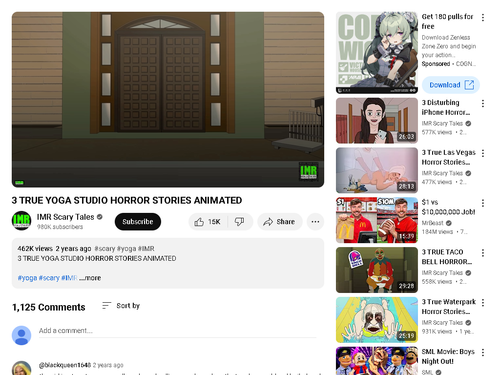Open the three-dot more actions button

(x=315, y=222)
